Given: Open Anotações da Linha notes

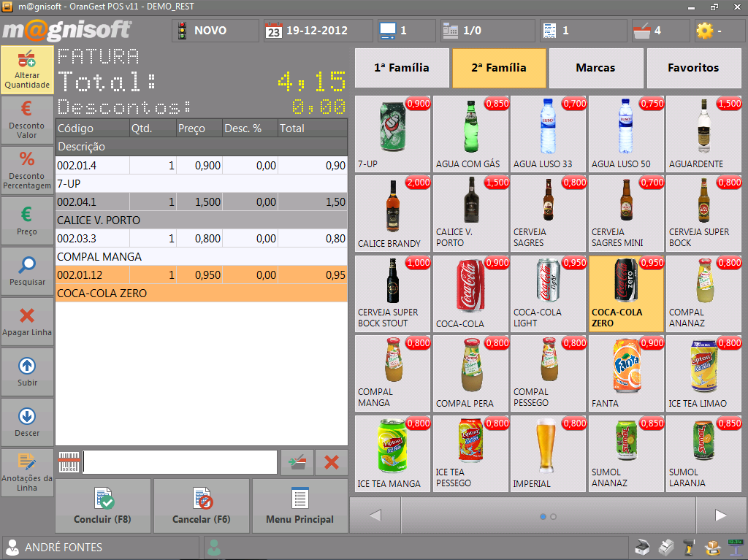Looking at the screenshot, I should (27, 472).
